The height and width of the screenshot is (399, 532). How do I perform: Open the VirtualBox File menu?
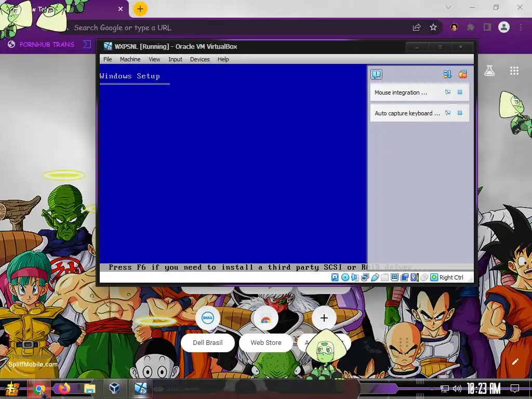click(x=108, y=59)
